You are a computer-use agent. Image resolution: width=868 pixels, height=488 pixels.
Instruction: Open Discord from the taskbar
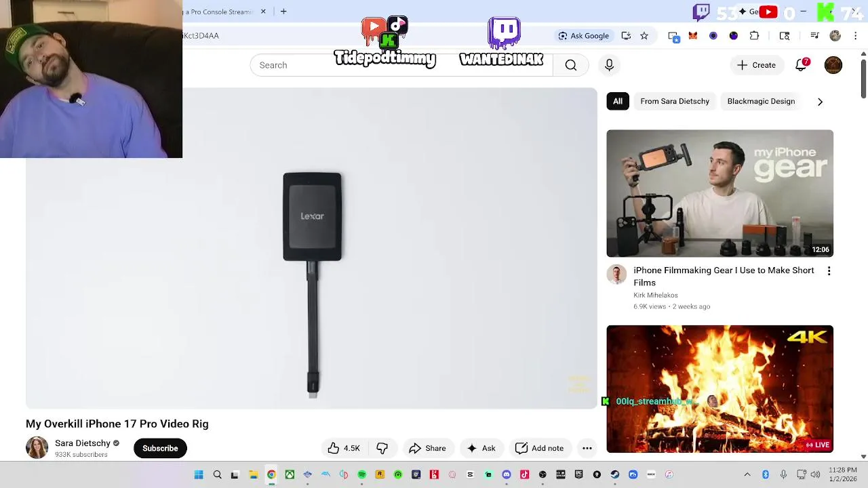(x=506, y=474)
